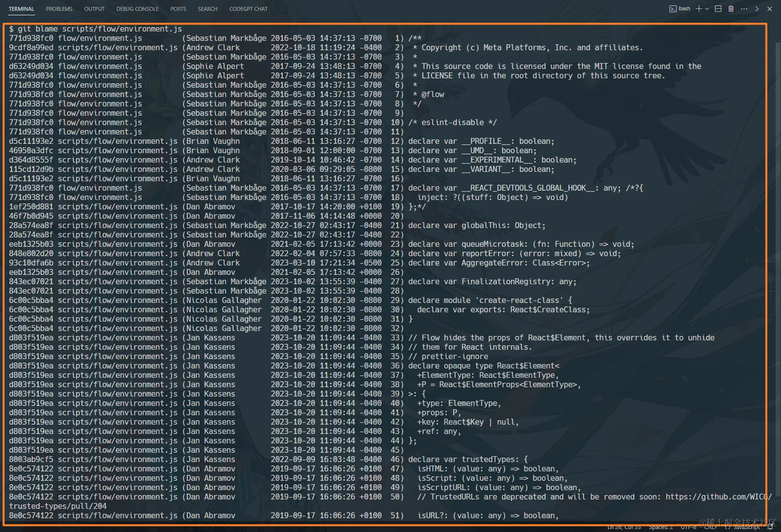Click 'declare var __UMD__: boolean;'
781x532 pixels.
(x=472, y=151)
